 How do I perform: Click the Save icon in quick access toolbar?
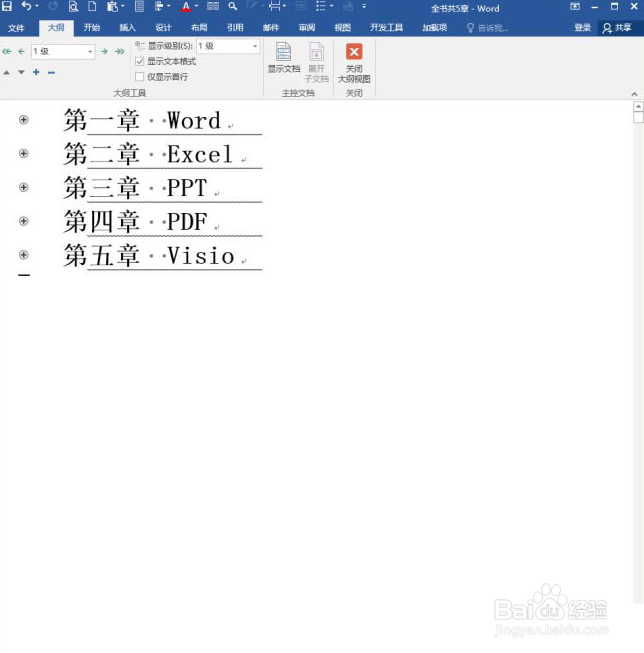7,6
